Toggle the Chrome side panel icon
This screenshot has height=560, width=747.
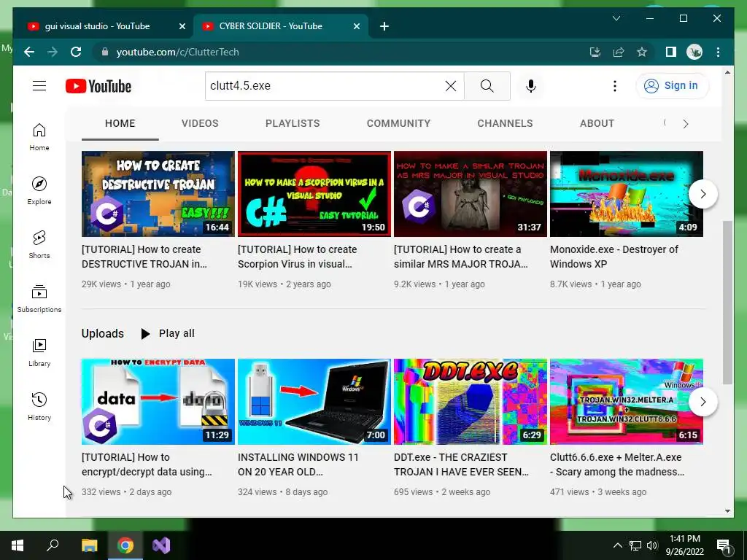(x=671, y=52)
